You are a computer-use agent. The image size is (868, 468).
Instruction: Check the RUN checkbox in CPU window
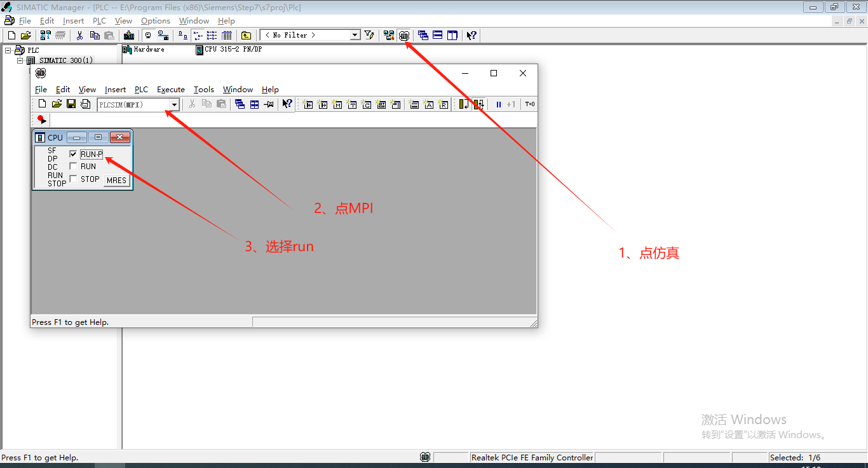[73, 167]
